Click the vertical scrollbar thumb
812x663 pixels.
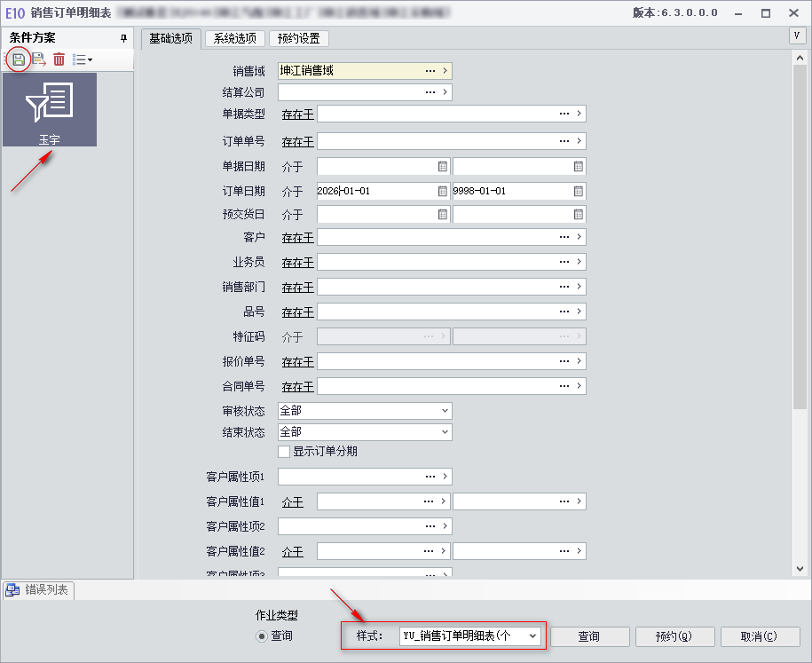(800, 237)
